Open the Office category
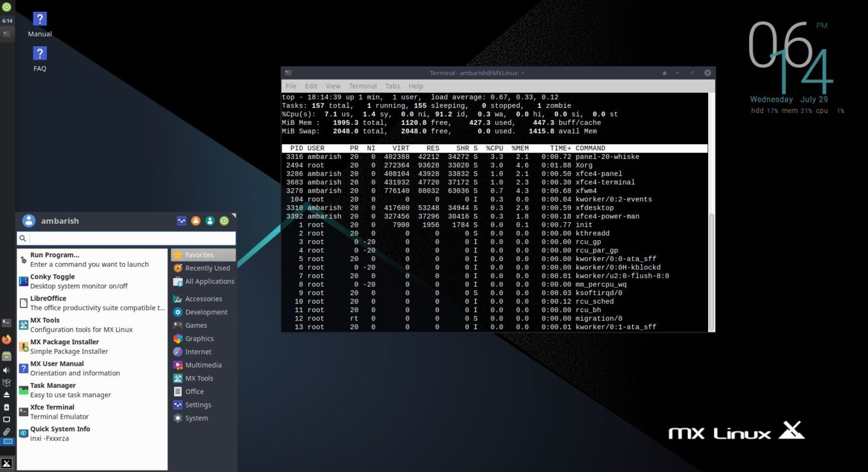868x472 pixels. (x=203, y=392)
